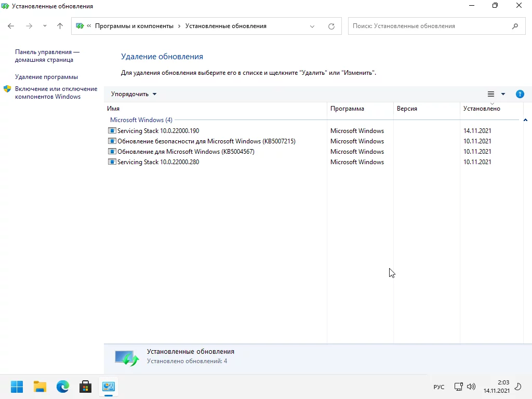Click the change view list icon

[x=491, y=94]
